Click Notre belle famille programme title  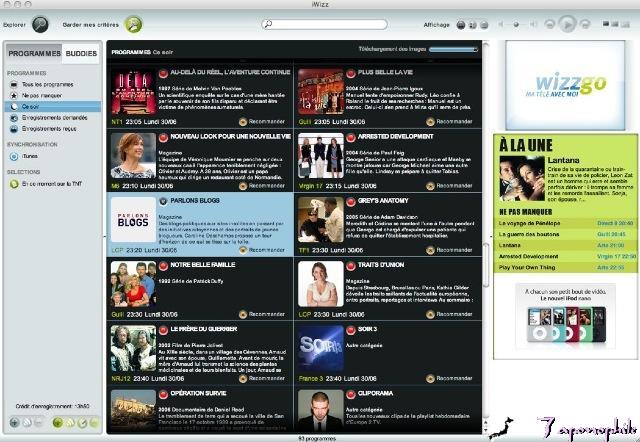click(203, 265)
